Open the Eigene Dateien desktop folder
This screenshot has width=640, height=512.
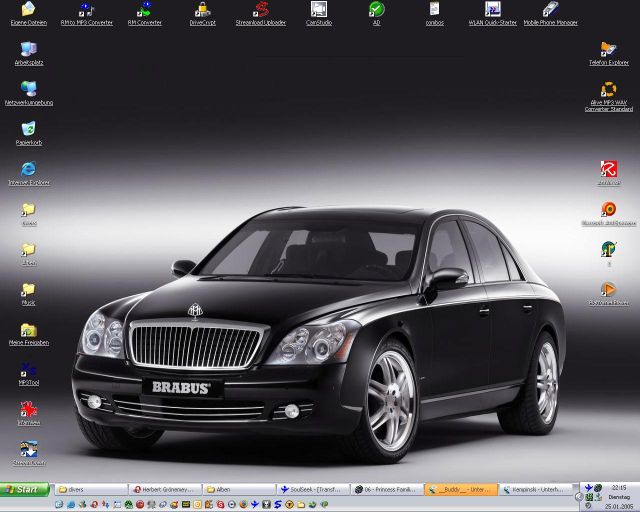click(x=28, y=11)
